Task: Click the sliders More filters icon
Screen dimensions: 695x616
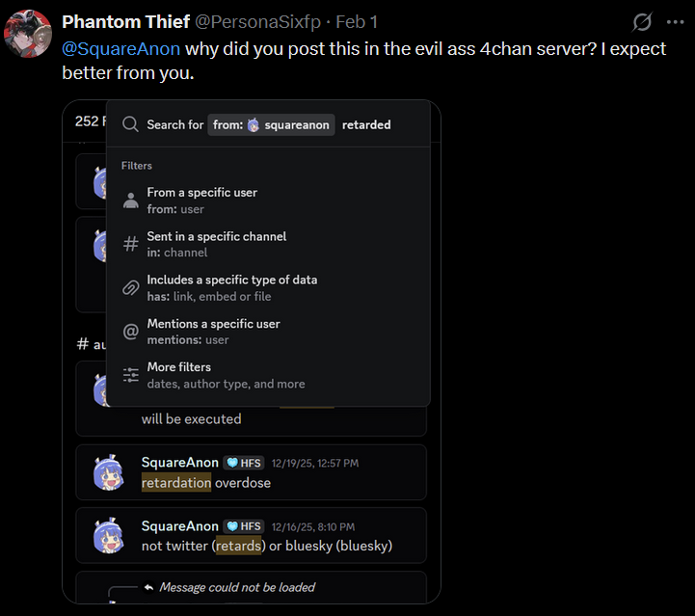Action: coord(131,375)
